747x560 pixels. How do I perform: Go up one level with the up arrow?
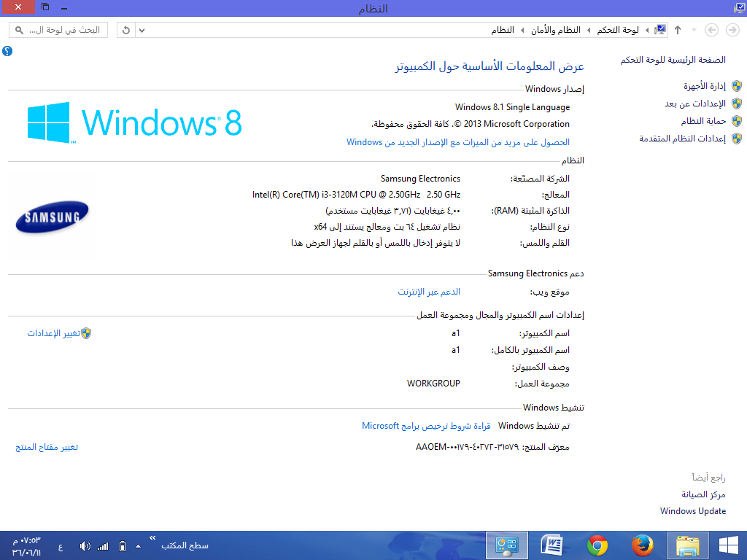point(678,30)
